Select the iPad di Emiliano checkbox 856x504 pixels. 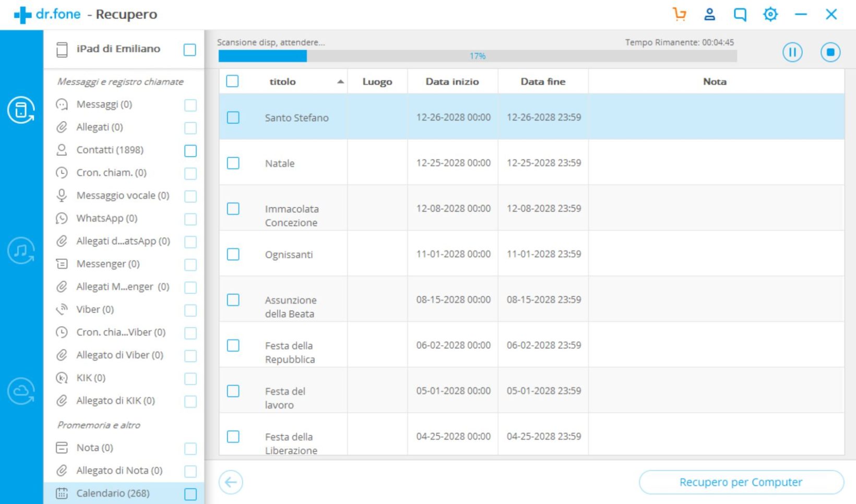click(x=190, y=50)
